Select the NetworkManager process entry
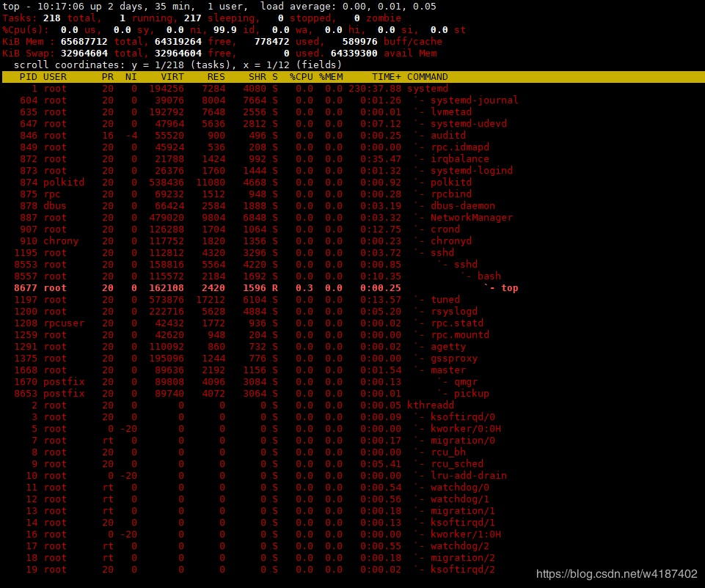This screenshot has height=588, width=705. 471,218
